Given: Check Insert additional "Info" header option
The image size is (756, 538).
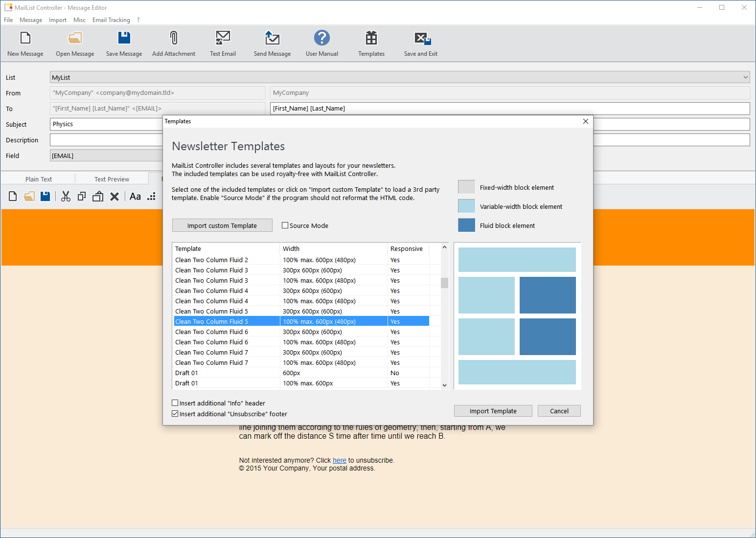Looking at the screenshot, I should click(x=175, y=403).
